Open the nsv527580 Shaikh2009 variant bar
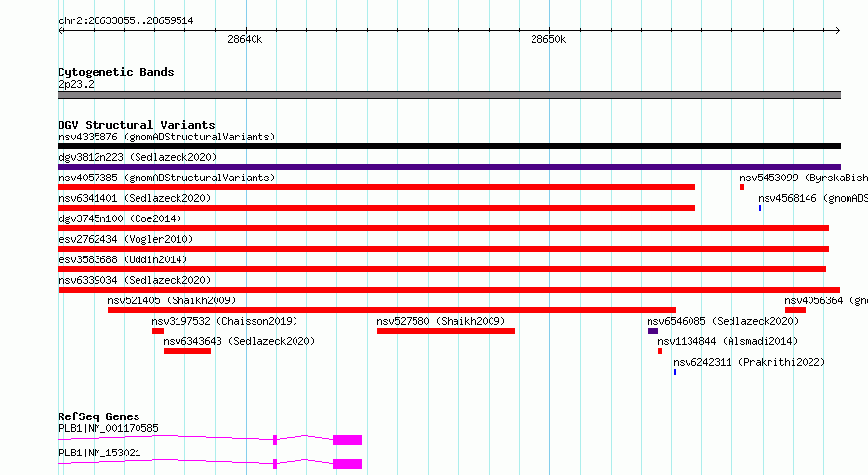Image resolution: width=868 pixels, height=475 pixels. pos(446,331)
